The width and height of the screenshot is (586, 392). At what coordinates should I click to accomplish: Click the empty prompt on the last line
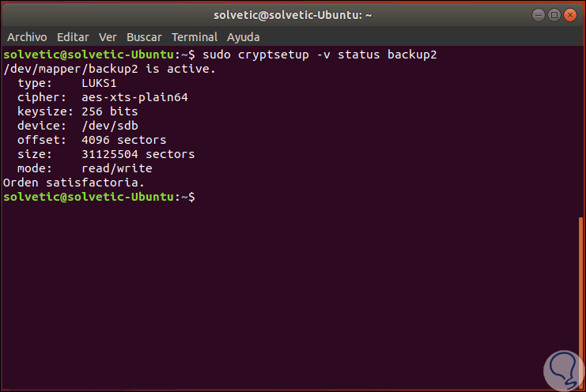click(x=199, y=197)
